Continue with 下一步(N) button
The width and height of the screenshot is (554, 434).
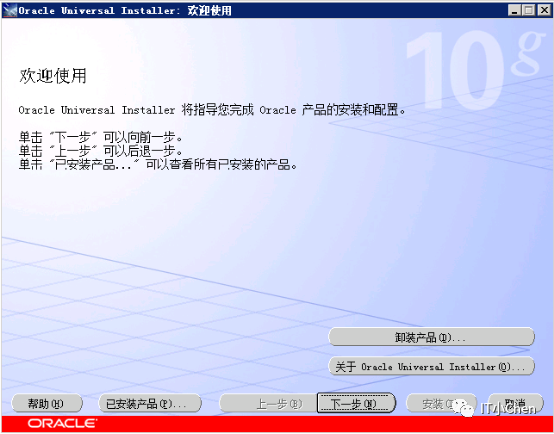pyautogui.click(x=356, y=403)
